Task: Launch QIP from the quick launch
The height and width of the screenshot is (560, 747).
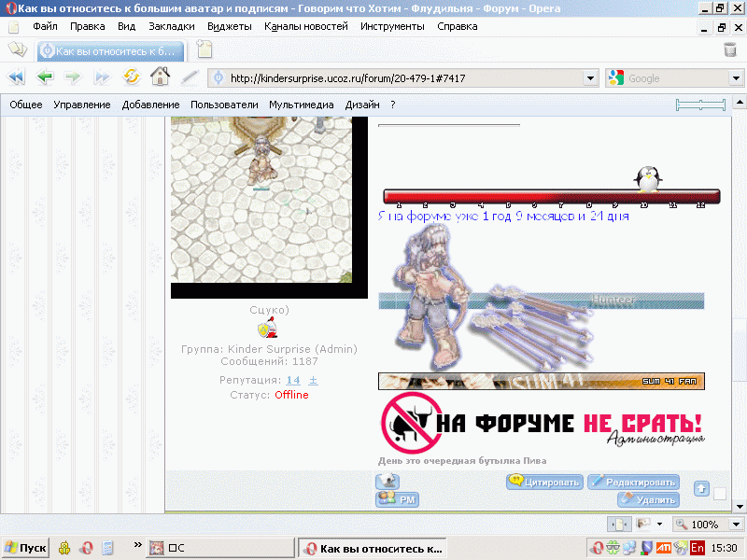Action: click(64, 548)
